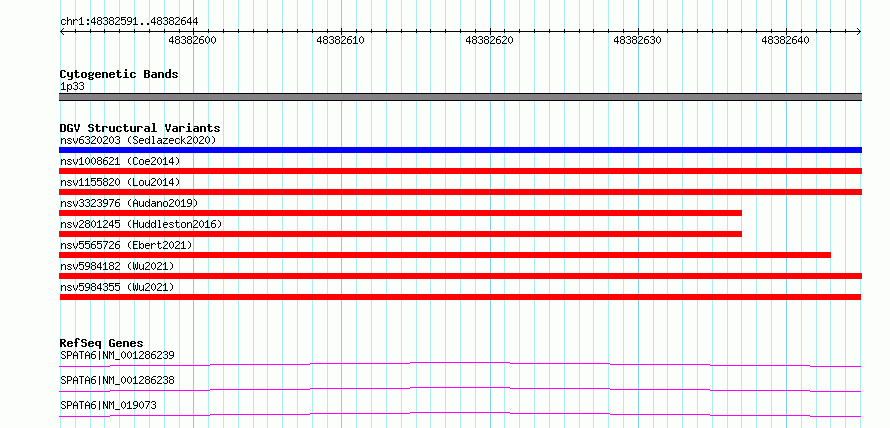This screenshot has width=890, height=428.
Task: Click ruler tick label 48382600
Action: [192, 40]
